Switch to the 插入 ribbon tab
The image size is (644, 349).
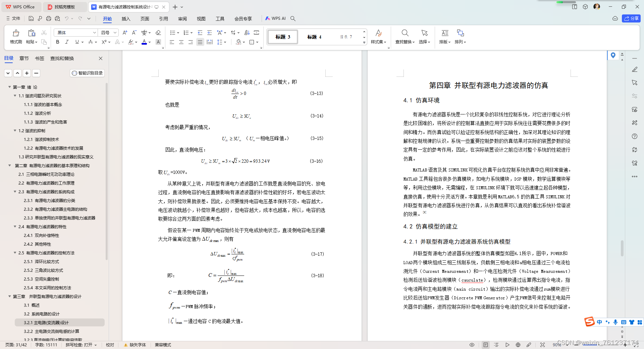(126, 19)
